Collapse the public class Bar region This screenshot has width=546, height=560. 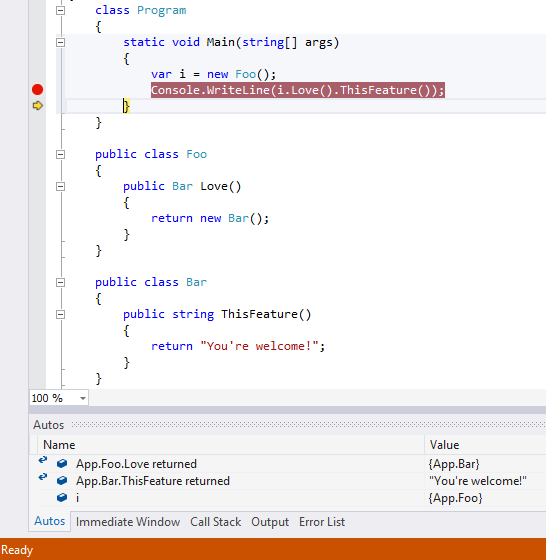click(x=61, y=282)
